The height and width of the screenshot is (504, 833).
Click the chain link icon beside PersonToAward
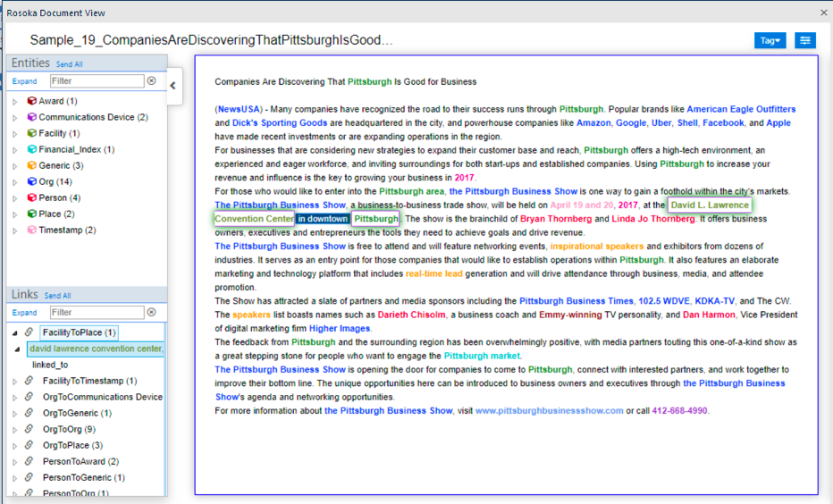pos(29,461)
